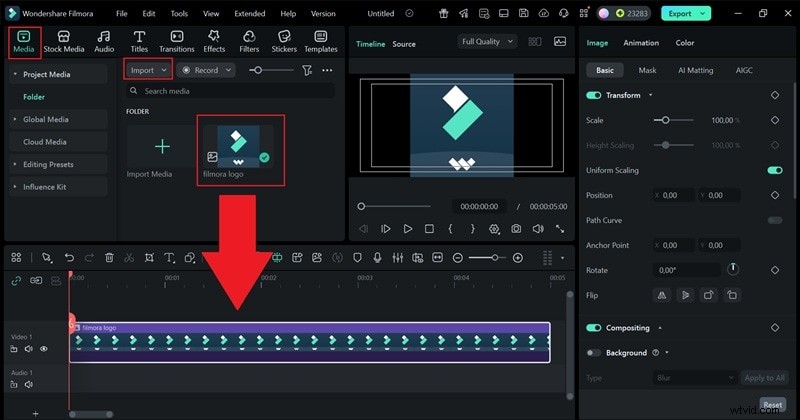Select the Mask sub-tab
This screenshot has height=420, width=800.
(647, 70)
